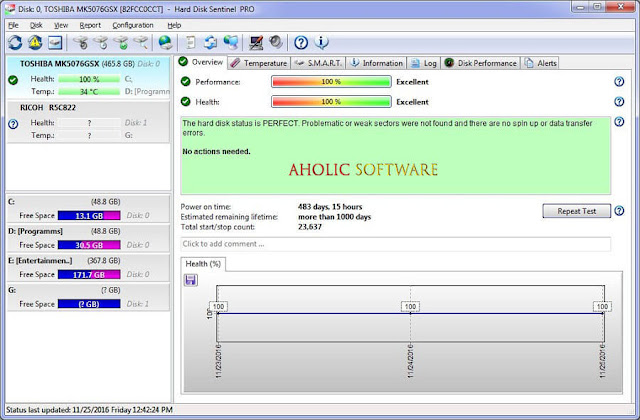Click help icon beside disk status text
The height and width of the screenshot is (420, 640).
(619, 122)
